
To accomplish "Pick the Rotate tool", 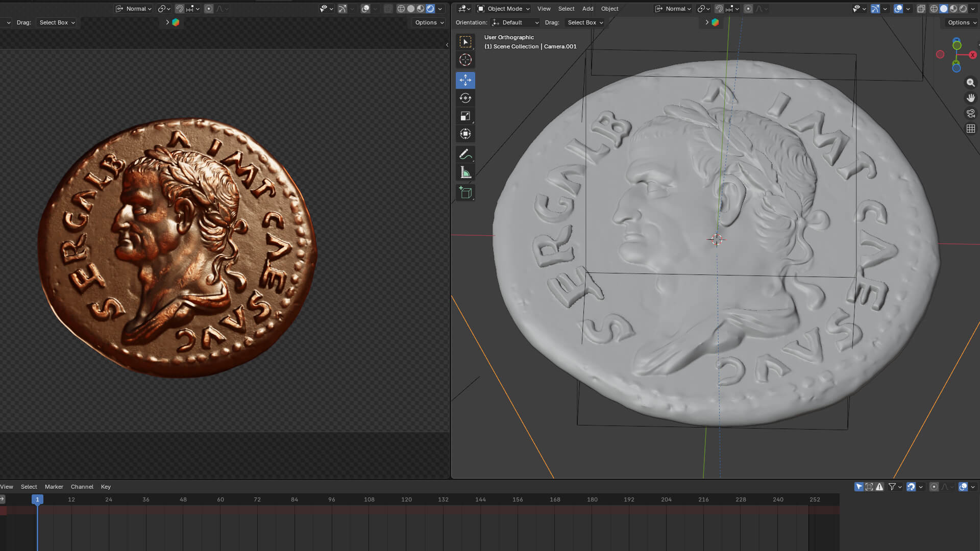I will (465, 98).
